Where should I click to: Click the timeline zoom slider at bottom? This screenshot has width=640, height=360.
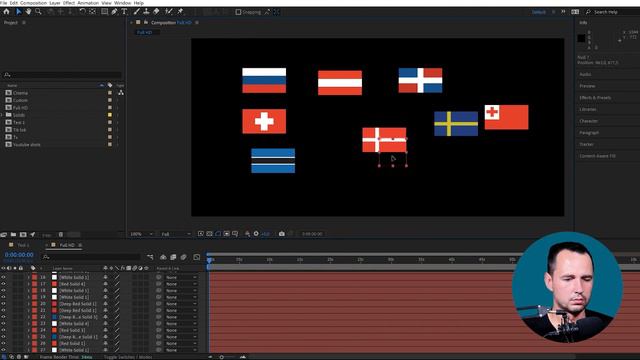(x=222, y=357)
